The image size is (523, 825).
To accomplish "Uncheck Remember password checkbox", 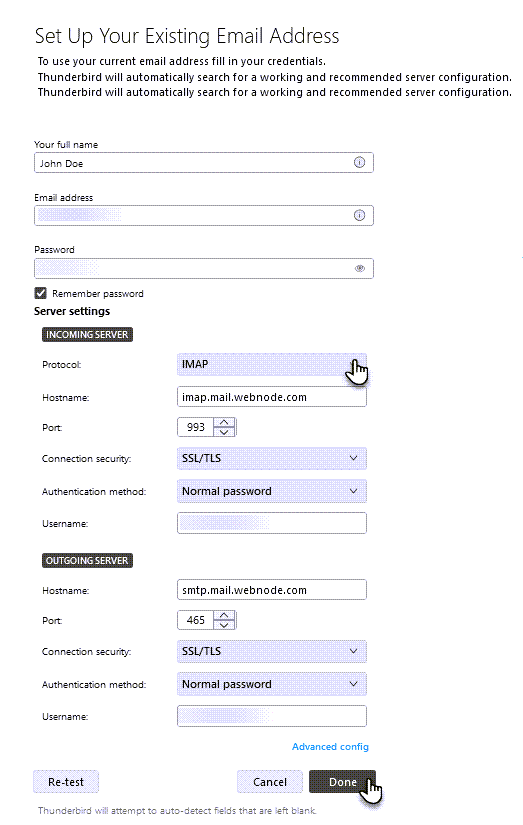I will (x=41, y=293).
